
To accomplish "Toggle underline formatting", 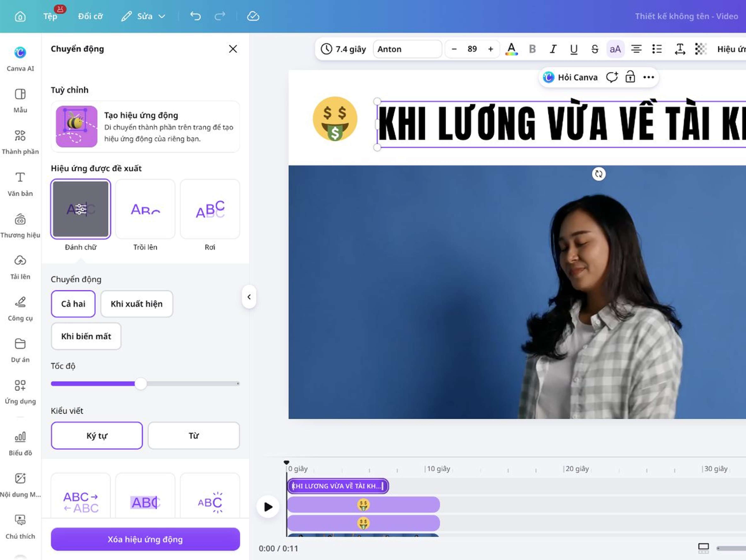I will [x=574, y=49].
